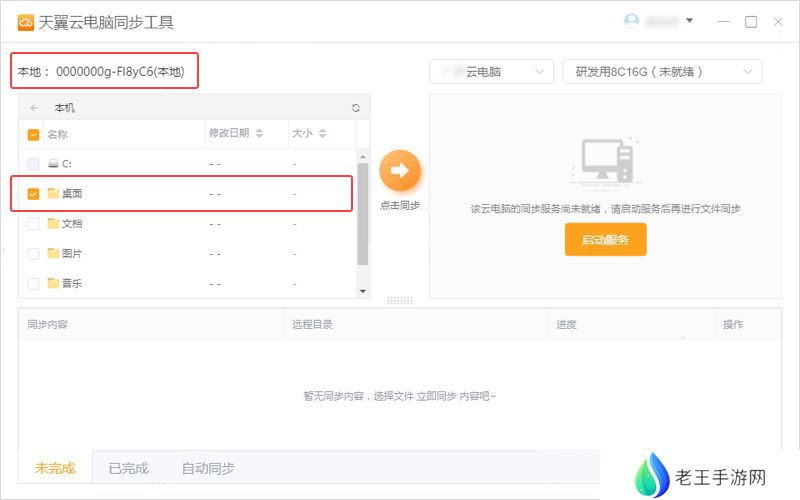Screen dimensions: 800x500
Task: Uncheck the 桌面 checkbox
Action: (33, 194)
